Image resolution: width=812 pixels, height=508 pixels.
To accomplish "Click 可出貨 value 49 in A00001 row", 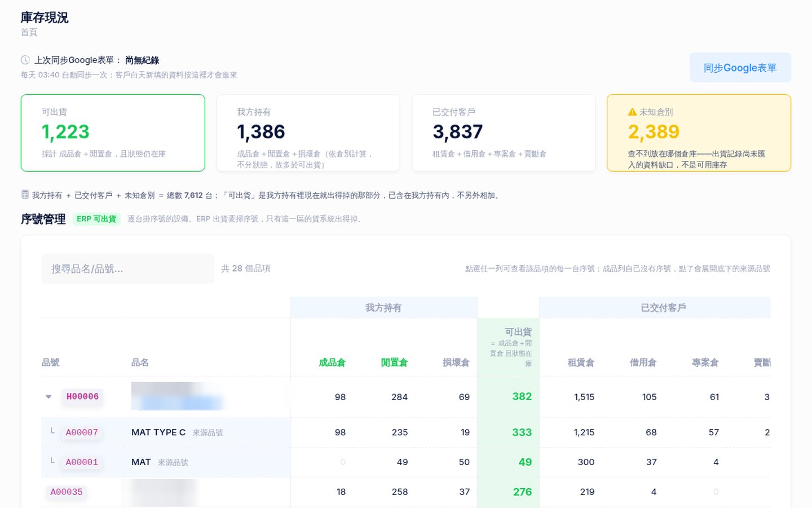I will (525, 462).
